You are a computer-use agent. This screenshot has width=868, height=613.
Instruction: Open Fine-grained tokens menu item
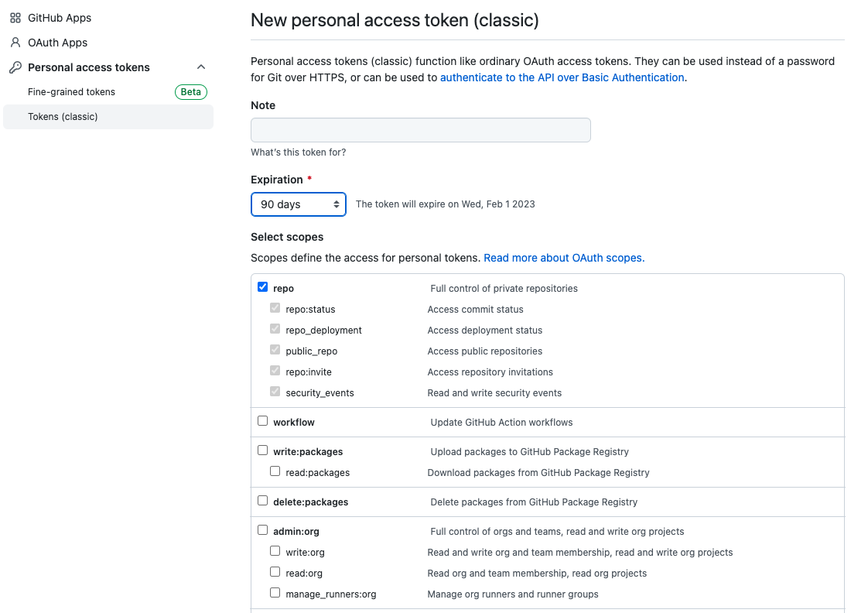tap(71, 92)
